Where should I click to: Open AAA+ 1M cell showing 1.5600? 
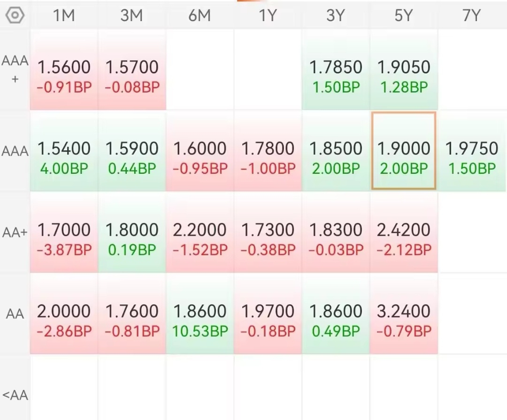pyautogui.click(x=64, y=69)
